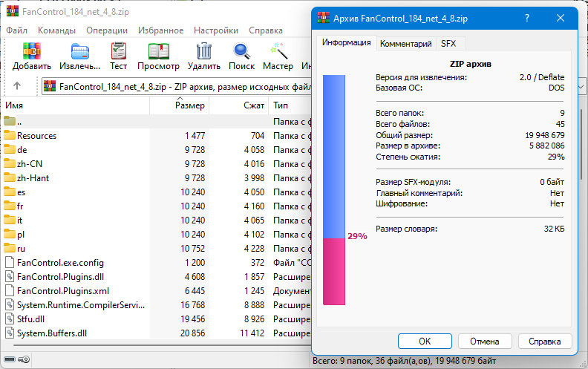Open the Файл menu

tap(16, 30)
